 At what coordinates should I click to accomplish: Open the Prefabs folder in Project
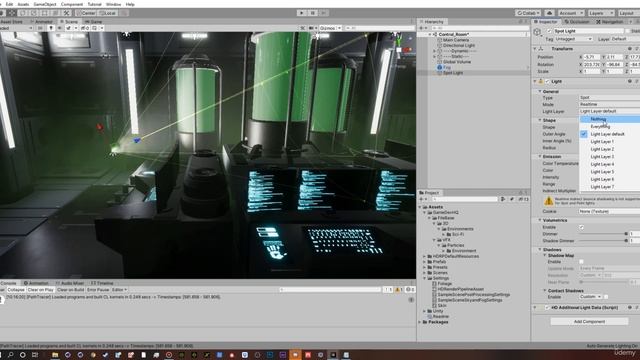(439, 262)
